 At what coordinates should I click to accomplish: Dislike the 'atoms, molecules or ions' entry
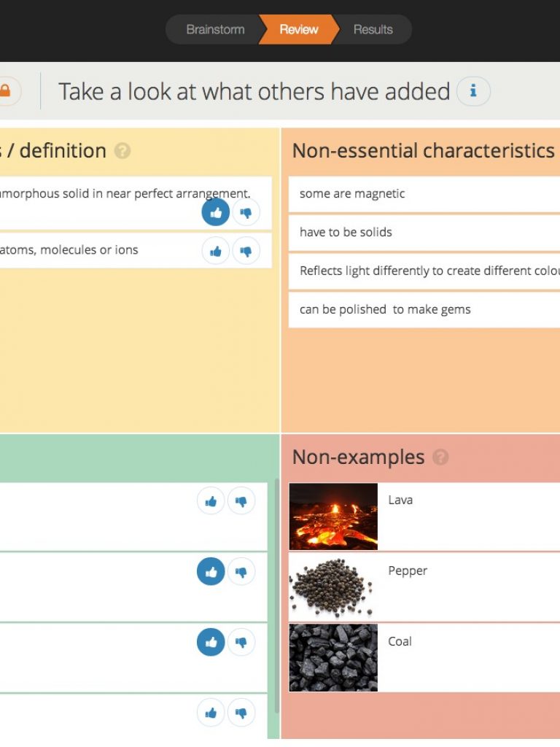[x=246, y=251]
